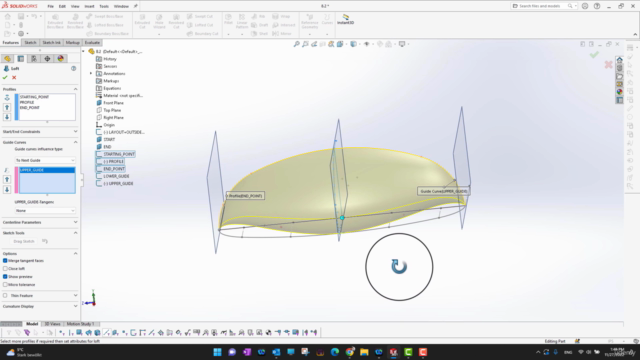Open Google Chrome from the taskbar
This screenshot has width=640, height=360.
click(349, 352)
